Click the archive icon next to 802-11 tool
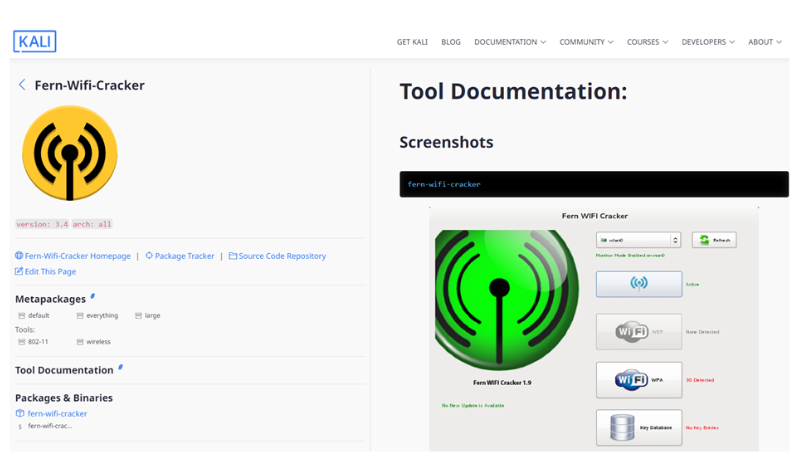The width and height of the screenshot is (795, 468). coord(22,342)
